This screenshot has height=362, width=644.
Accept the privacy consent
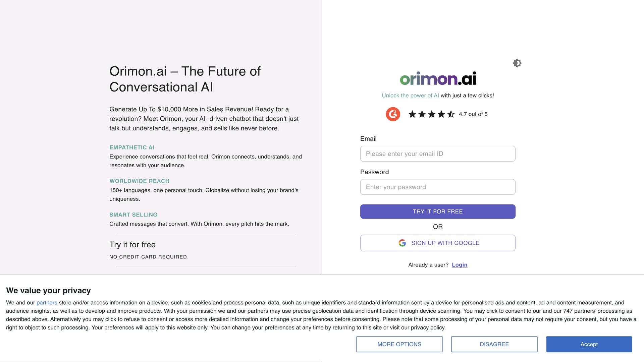(589, 344)
